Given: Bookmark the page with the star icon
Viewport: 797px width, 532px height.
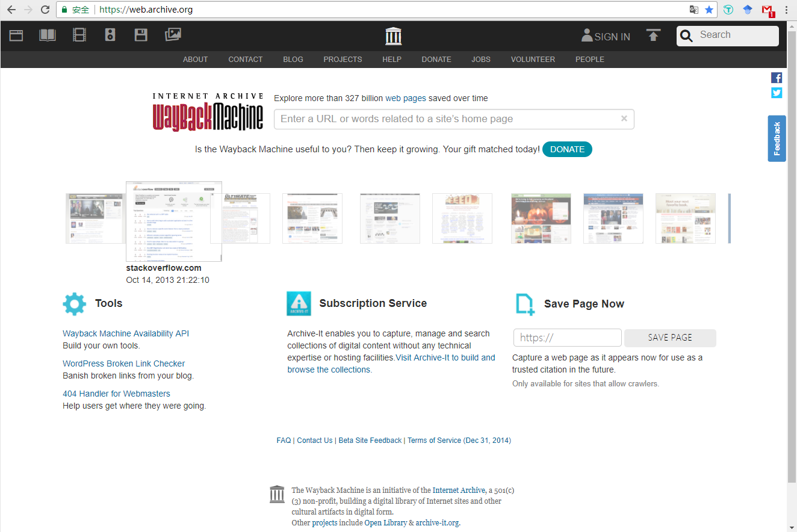Looking at the screenshot, I should click(709, 10).
